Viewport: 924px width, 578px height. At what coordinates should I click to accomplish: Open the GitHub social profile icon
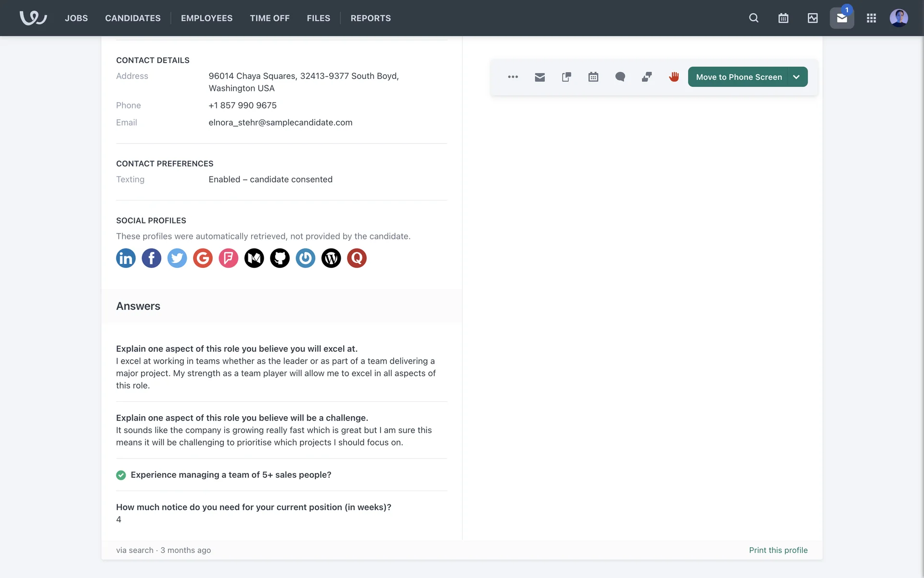280,258
